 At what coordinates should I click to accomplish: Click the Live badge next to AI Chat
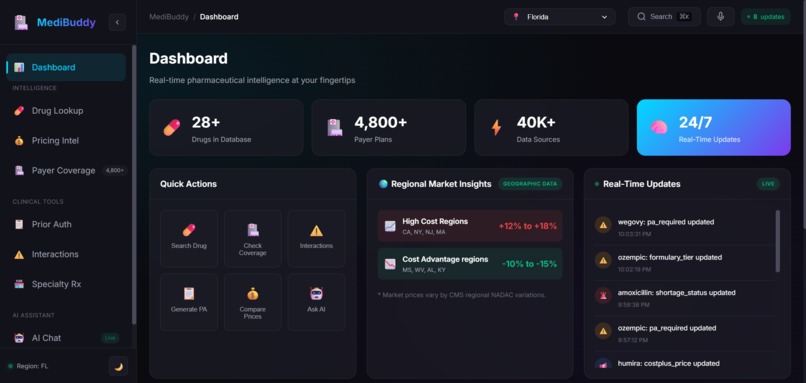pos(110,338)
